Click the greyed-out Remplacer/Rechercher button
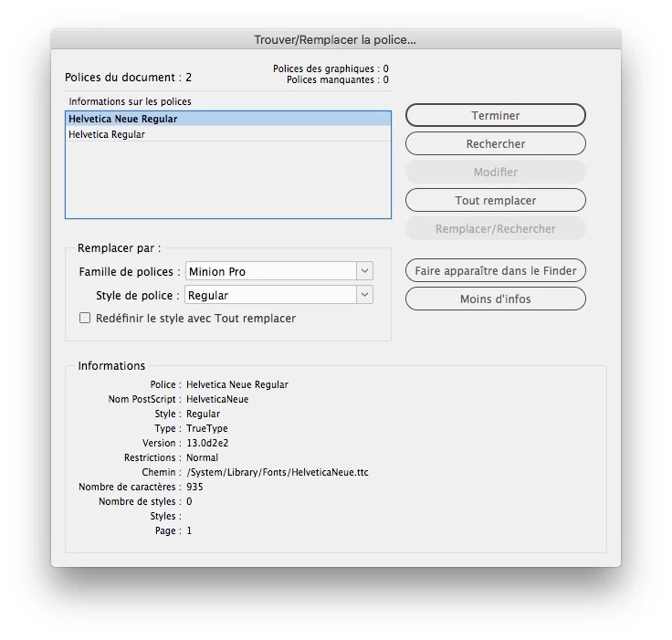 pyautogui.click(x=496, y=228)
